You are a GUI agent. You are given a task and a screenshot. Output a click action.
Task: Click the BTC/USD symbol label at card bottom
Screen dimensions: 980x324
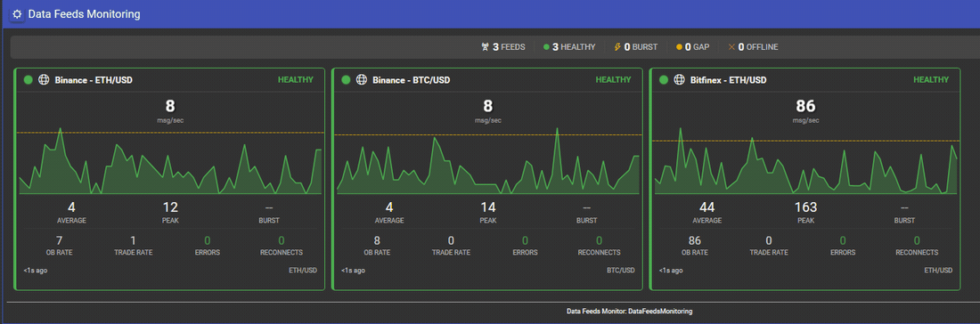(621, 271)
